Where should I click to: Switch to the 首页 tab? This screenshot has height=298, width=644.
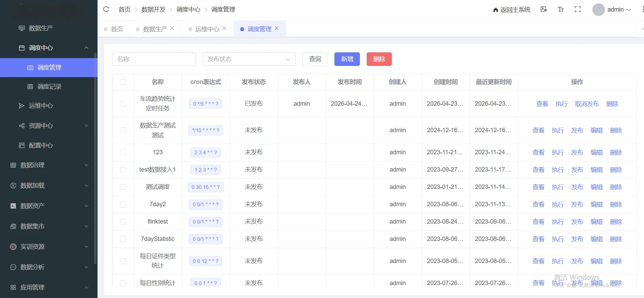pyautogui.click(x=114, y=29)
